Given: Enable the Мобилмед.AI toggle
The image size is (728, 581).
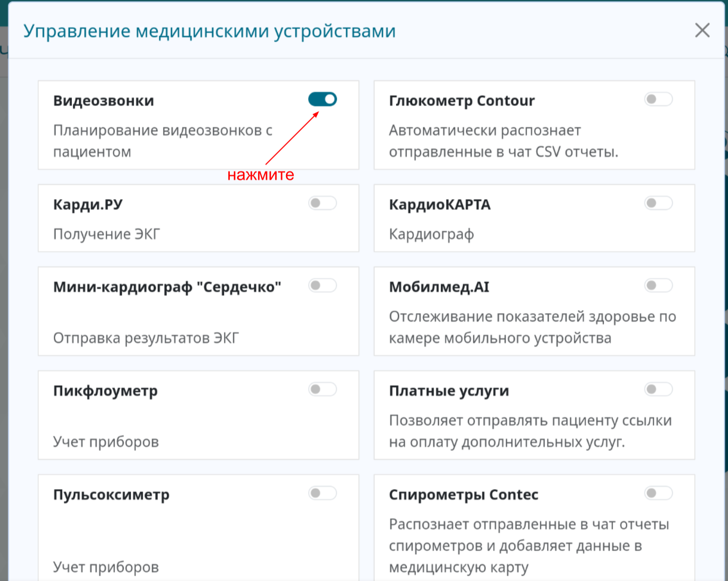Looking at the screenshot, I should 658,285.
